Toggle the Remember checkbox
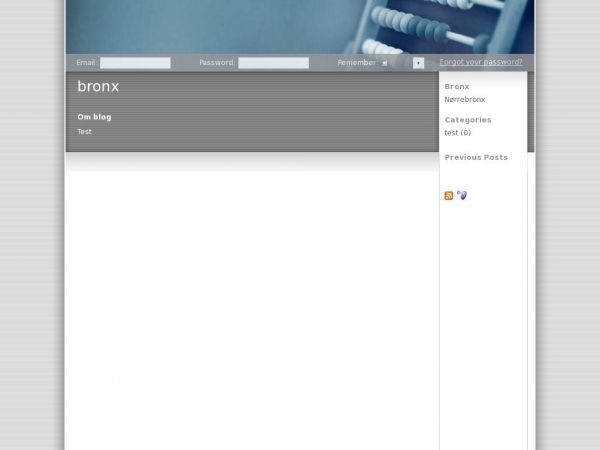 tap(384, 63)
